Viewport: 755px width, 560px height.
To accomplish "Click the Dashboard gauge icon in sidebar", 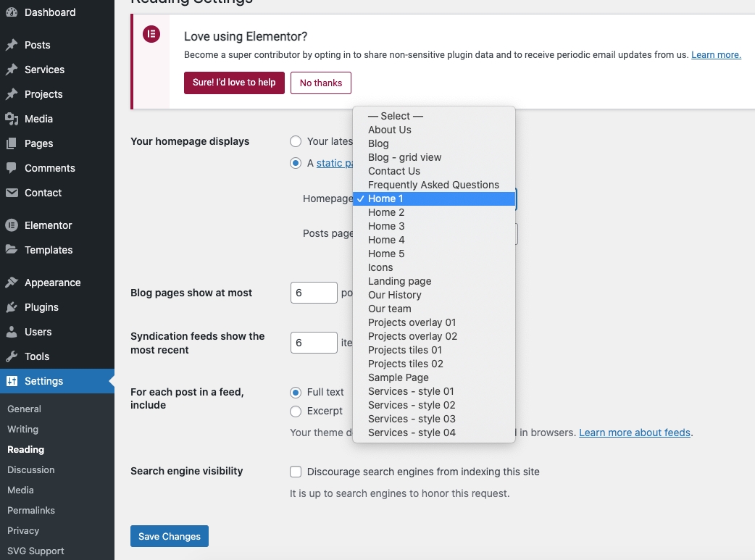I will 12,12.
